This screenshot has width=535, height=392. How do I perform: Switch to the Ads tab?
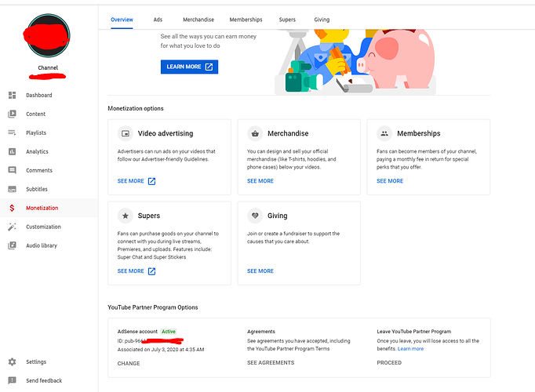[x=158, y=20]
